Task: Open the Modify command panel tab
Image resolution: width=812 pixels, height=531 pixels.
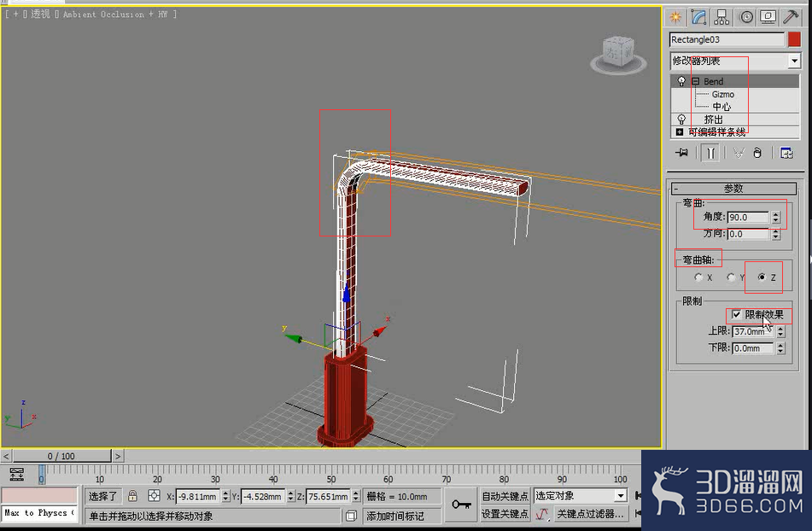Action: (x=698, y=17)
